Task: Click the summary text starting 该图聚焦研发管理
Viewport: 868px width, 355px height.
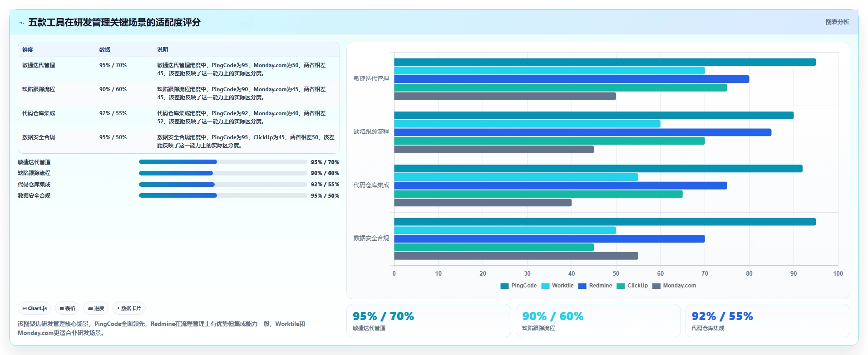Action: coord(161,328)
